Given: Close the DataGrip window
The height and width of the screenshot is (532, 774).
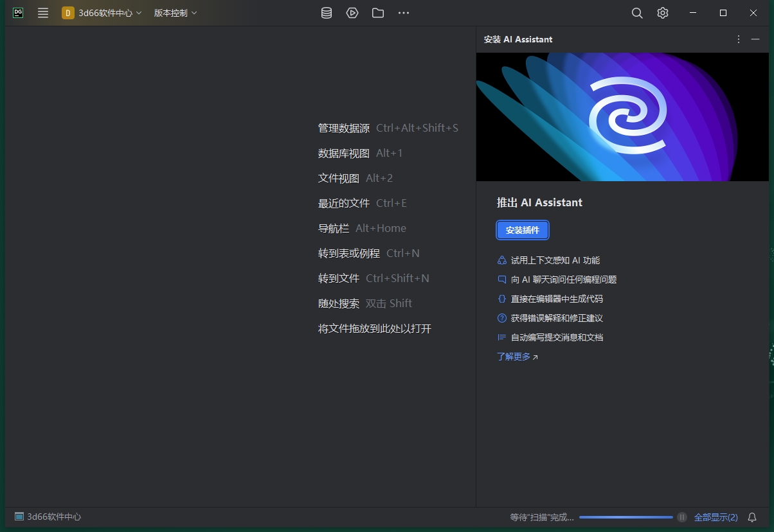Looking at the screenshot, I should click(753, 13).
